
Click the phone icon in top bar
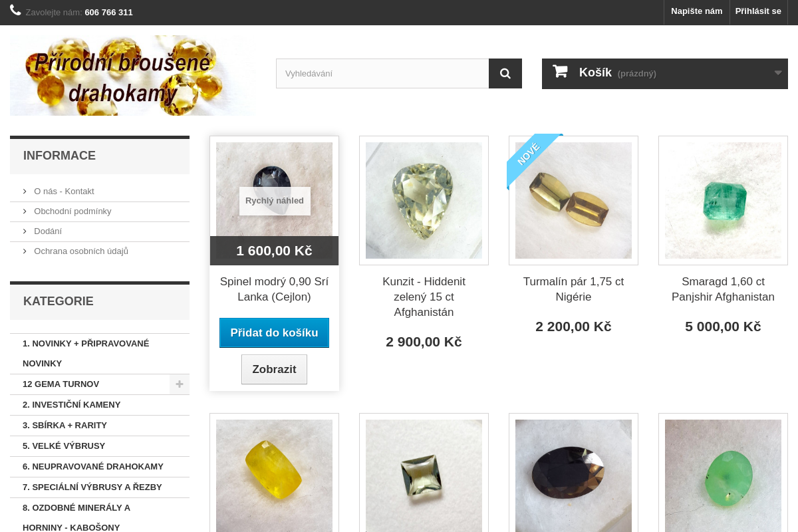16,10
